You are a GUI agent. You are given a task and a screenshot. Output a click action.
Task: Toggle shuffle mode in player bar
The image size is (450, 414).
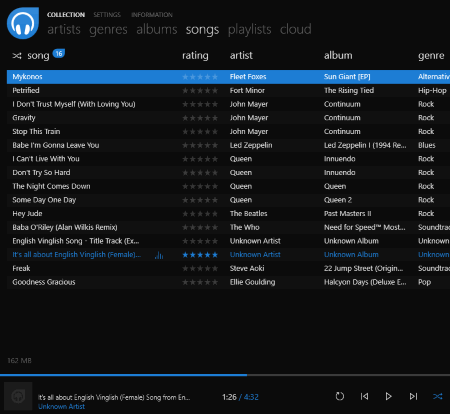tap(438, 396)
